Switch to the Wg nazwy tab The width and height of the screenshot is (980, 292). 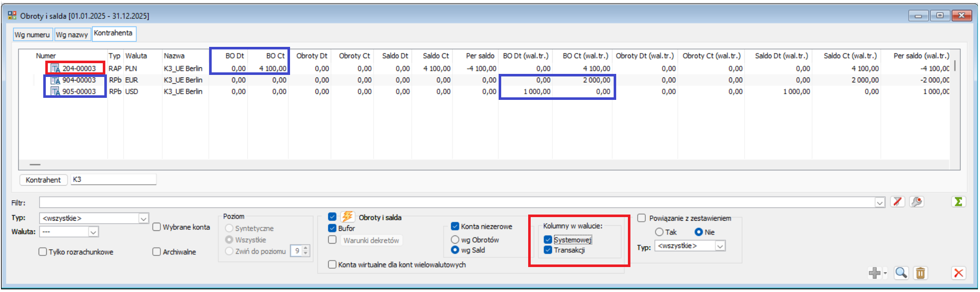point(72,35)
